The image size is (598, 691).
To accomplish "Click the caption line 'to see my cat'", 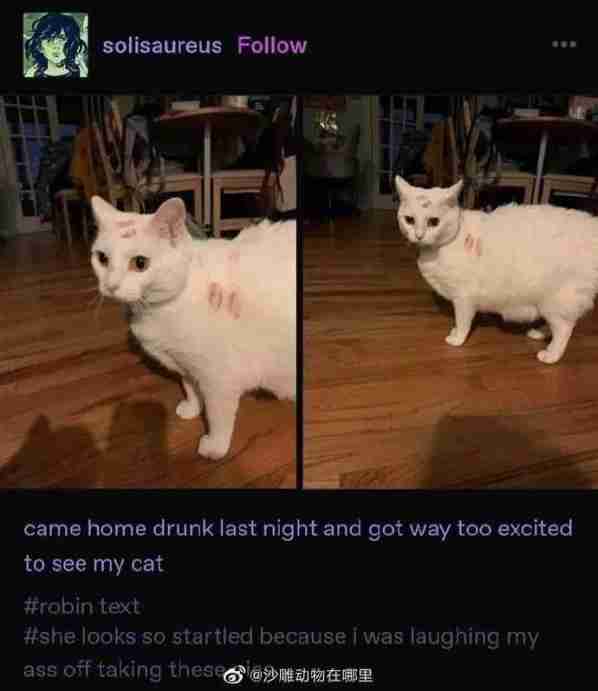I will (94, 564).
